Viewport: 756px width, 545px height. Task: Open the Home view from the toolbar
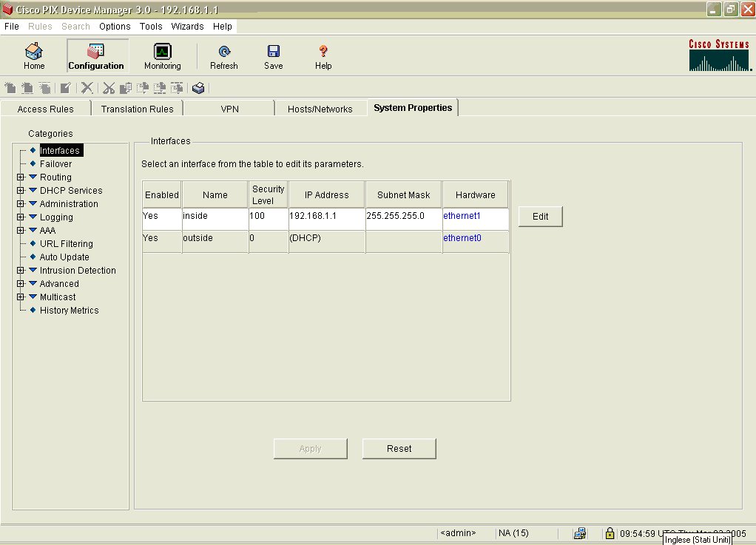[x=34, y=56]
